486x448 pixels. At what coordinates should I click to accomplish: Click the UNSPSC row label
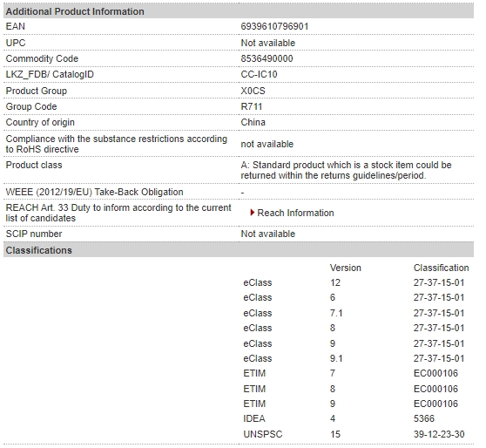263,434
